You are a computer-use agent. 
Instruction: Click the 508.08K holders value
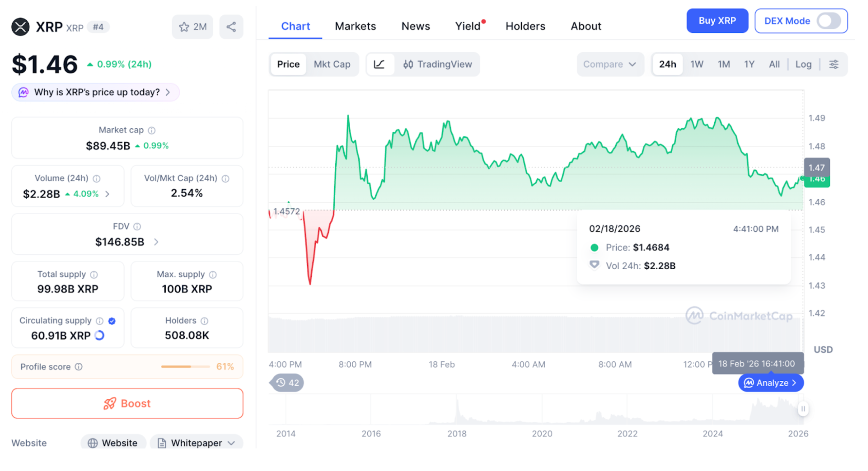[x=187, y=335]
